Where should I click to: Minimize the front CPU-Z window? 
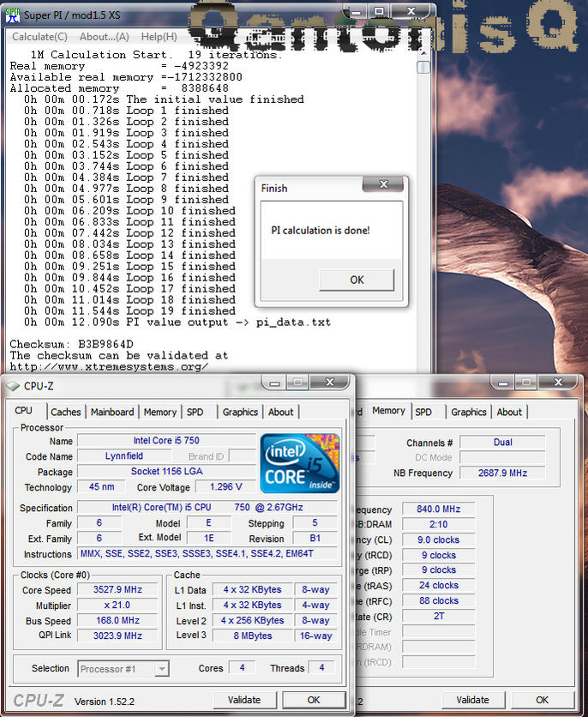(x=275, y=383)
